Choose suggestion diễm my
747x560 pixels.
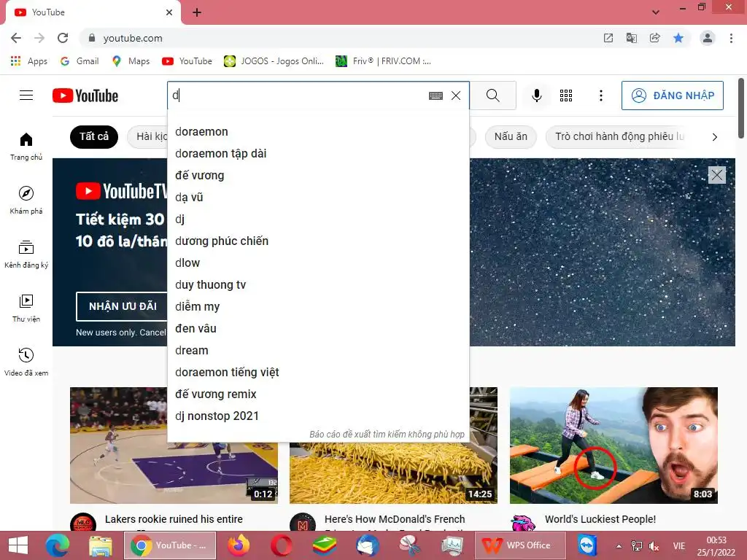pos(318,307)
